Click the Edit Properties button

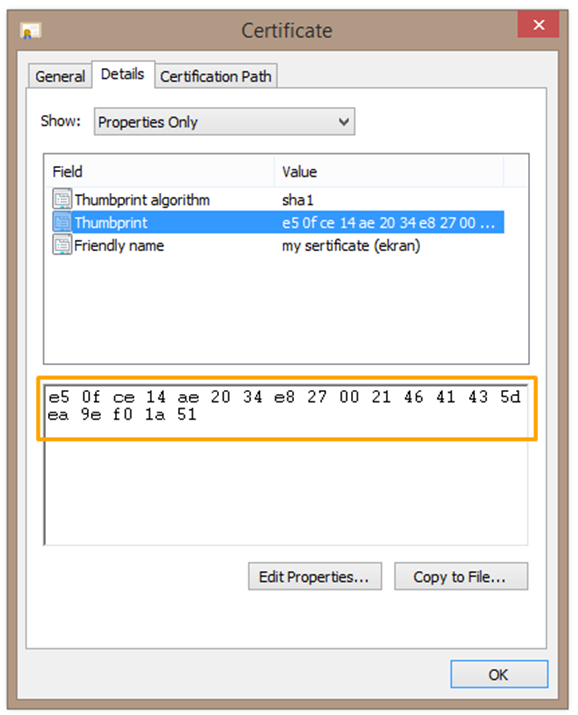coord(315,576)
